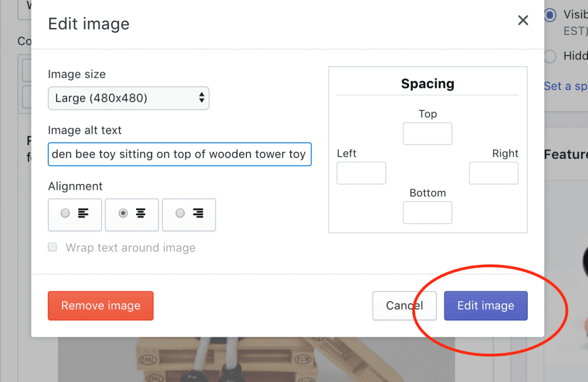The height and width of the screenshot is (382, 588).
Task: Click the X to close the dialog
Action: click(523, 20)
